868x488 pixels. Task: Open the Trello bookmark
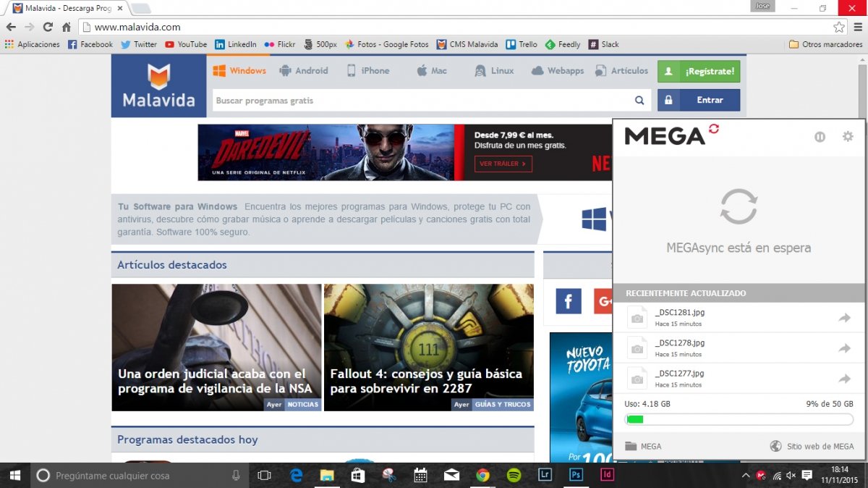click(x=522, y=44)
